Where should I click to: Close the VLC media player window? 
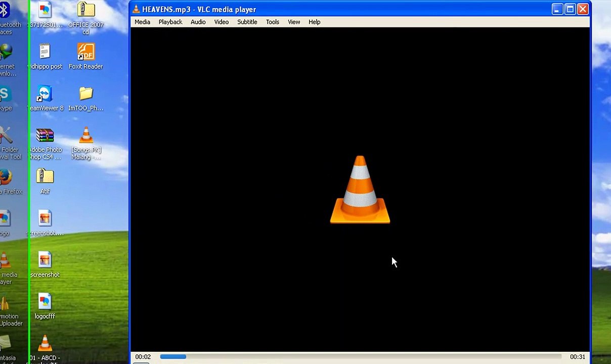(583, 9)
